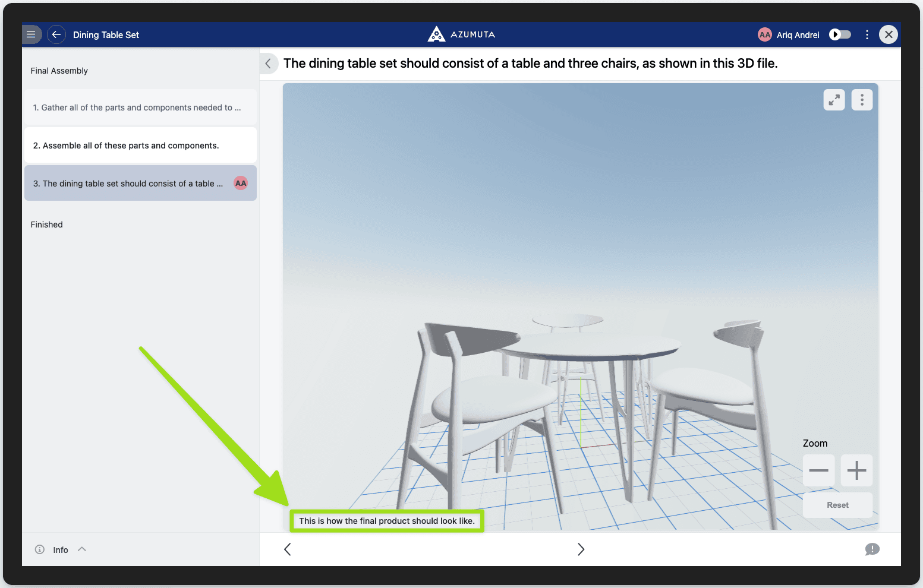Screen dimensions: 923x588
Task: Open the header three-dot options menu
Action: tap(867, 34)
